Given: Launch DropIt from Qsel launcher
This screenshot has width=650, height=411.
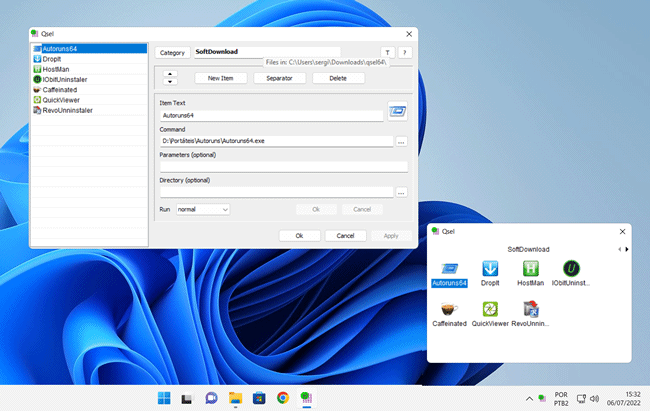Looking at the screenshot, I should [x=490, y=274].
